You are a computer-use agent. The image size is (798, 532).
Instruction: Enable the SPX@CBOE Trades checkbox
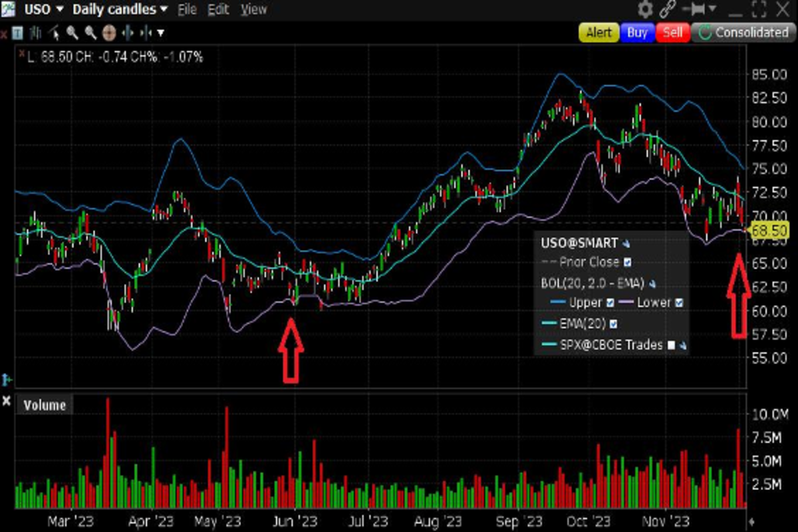tap(671, 344)
